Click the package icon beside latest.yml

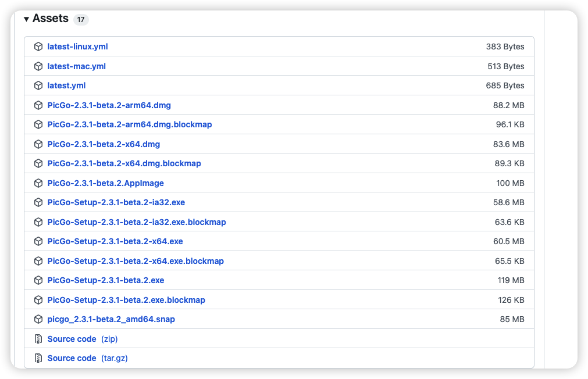point(38,85)
